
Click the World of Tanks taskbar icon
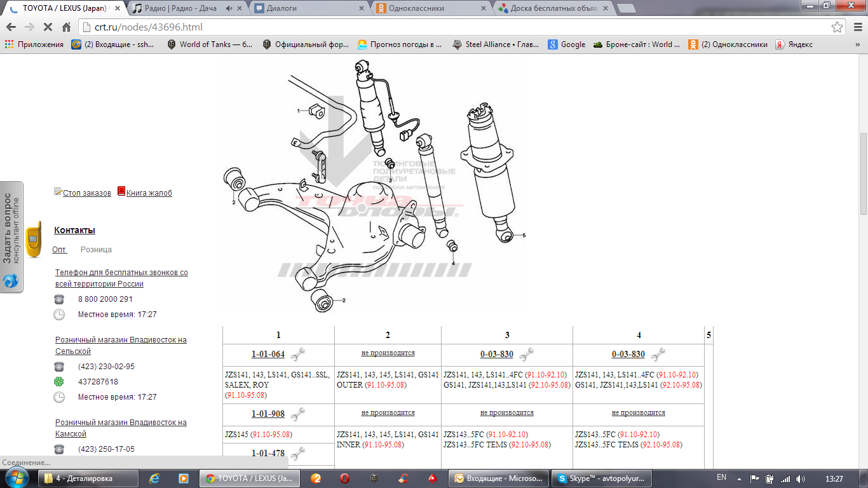point(374,478)
